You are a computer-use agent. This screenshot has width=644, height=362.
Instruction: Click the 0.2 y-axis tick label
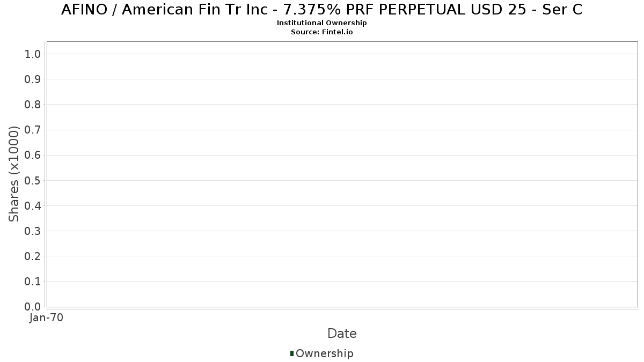(x=33, y=256)
